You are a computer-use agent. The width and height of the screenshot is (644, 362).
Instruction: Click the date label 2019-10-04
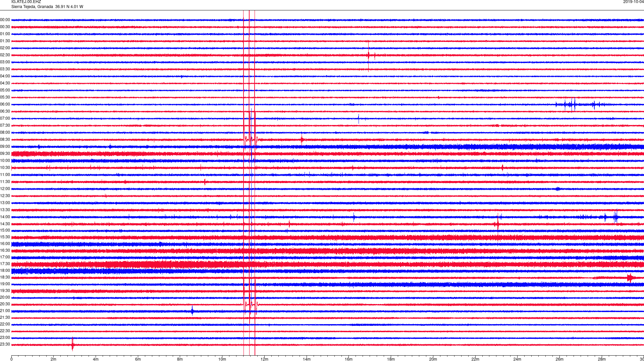pos(633,2)
